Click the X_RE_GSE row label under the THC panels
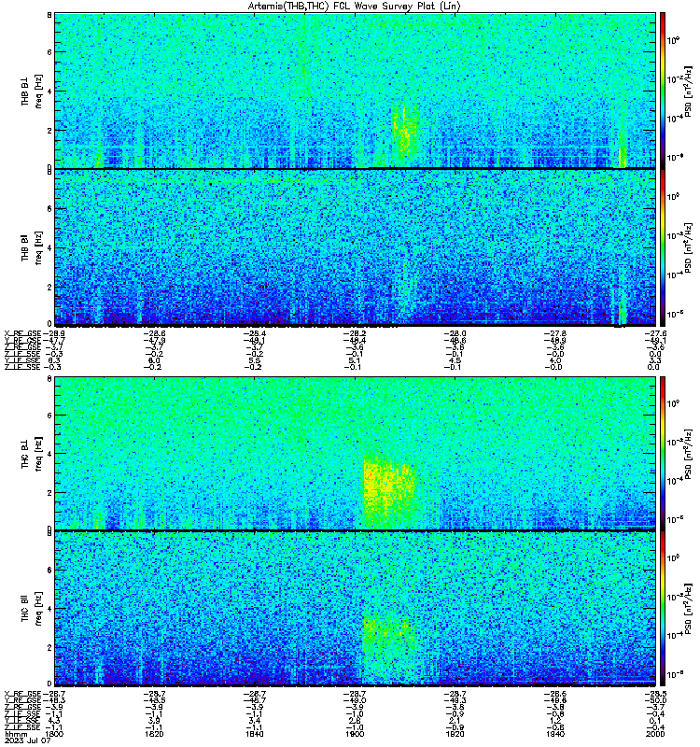 (22, 694)
